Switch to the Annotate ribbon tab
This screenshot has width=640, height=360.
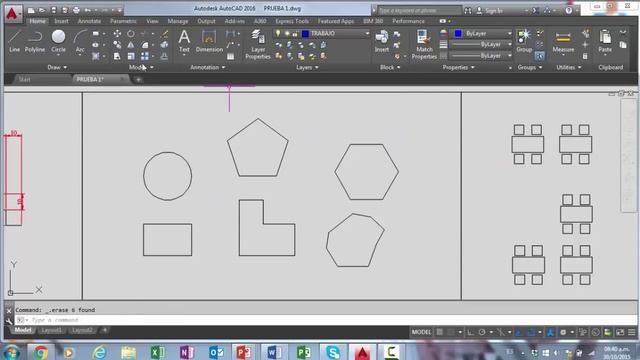89,21
